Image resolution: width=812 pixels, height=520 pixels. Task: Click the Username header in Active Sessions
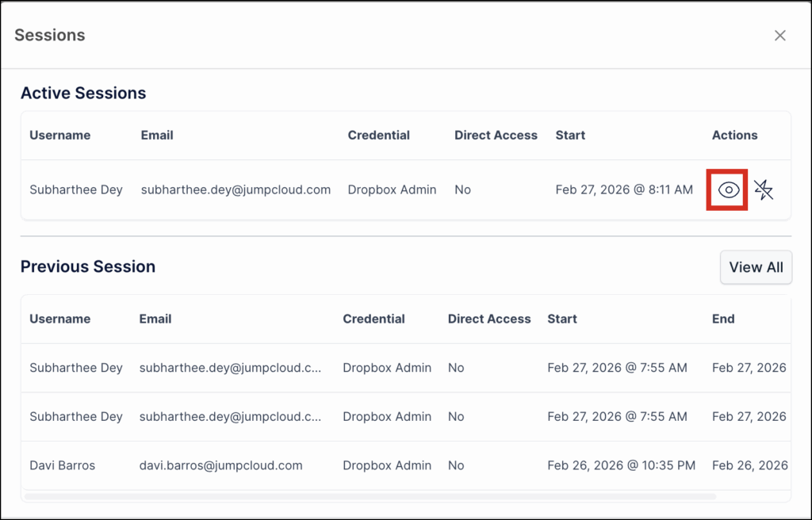point(60,136)
